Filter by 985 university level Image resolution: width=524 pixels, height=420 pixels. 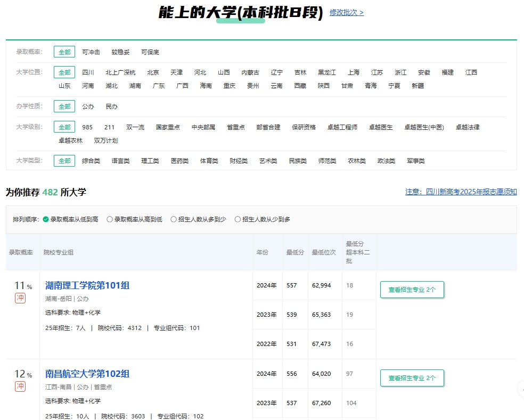point(87,127)
